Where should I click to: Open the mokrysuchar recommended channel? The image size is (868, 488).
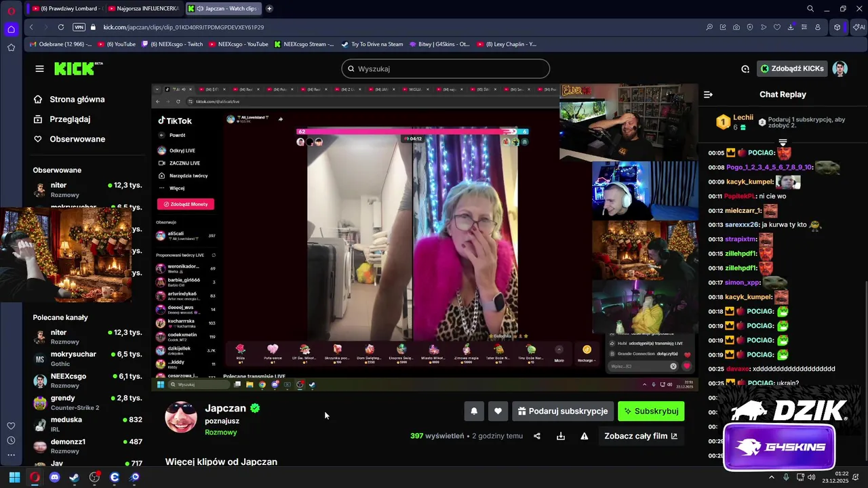coord(87,359)
